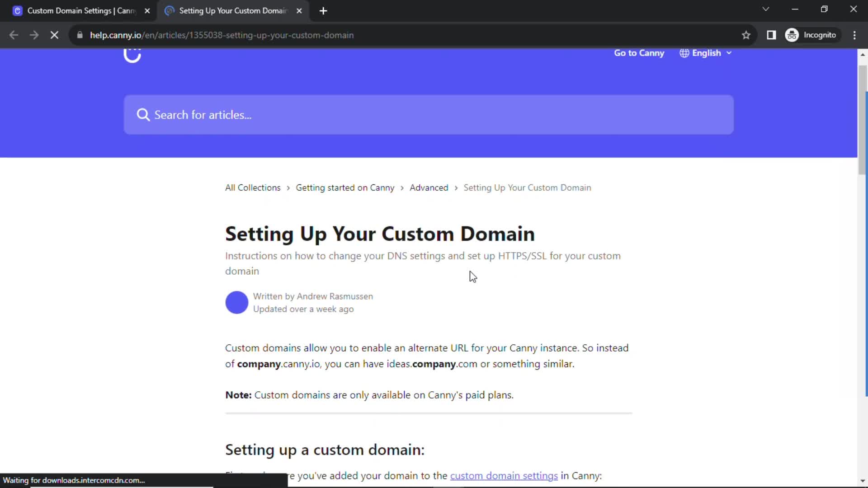Open the tab search dropdown arrow
This screenshot has height=488, width=868.
tap(765, 9)
